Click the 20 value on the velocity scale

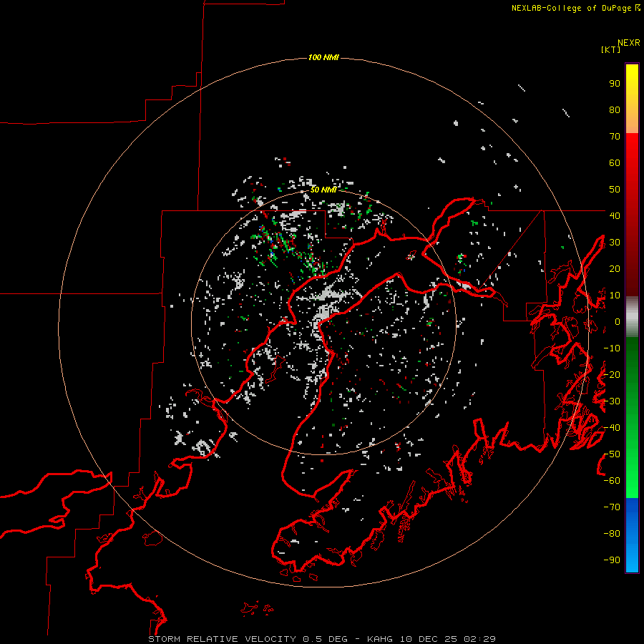(x=615, y=269)
